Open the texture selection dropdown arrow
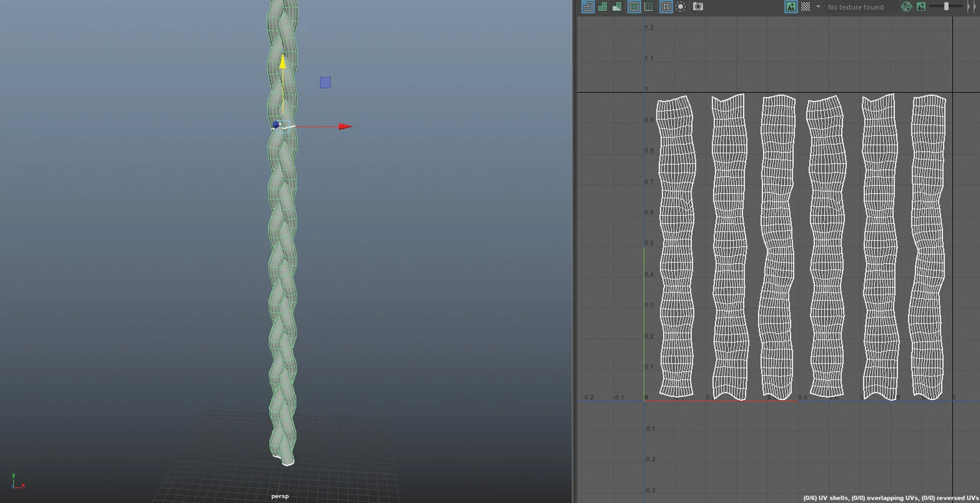The height and width of the screenshot is (503, 980). (818, 7)
